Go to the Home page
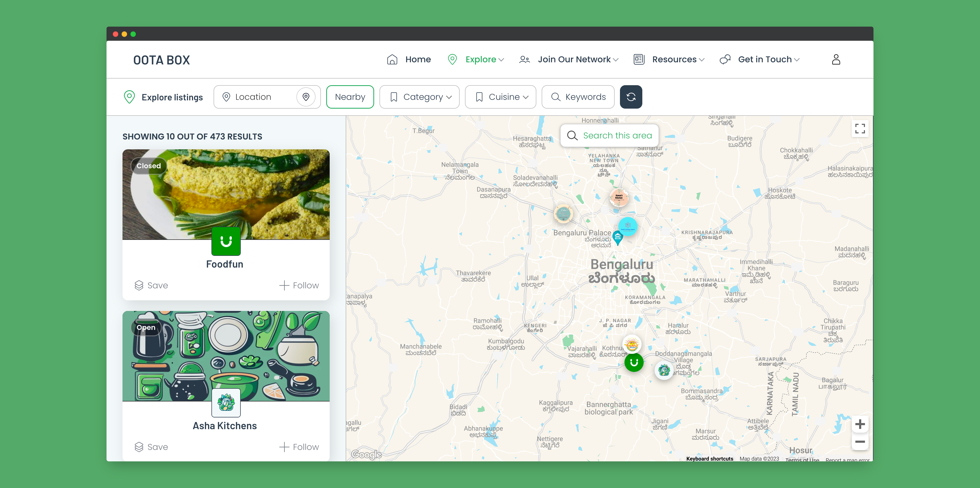The height and width of the screenshot is (488, 980). 409,59
